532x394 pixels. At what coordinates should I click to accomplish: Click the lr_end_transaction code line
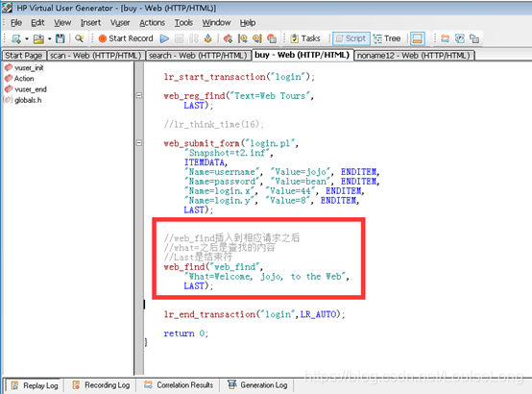click(254, 314)
